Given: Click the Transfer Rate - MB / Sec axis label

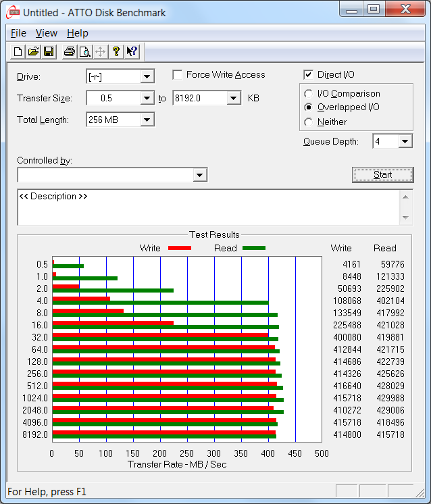Looking at the screenshot, I should point(177,464).
